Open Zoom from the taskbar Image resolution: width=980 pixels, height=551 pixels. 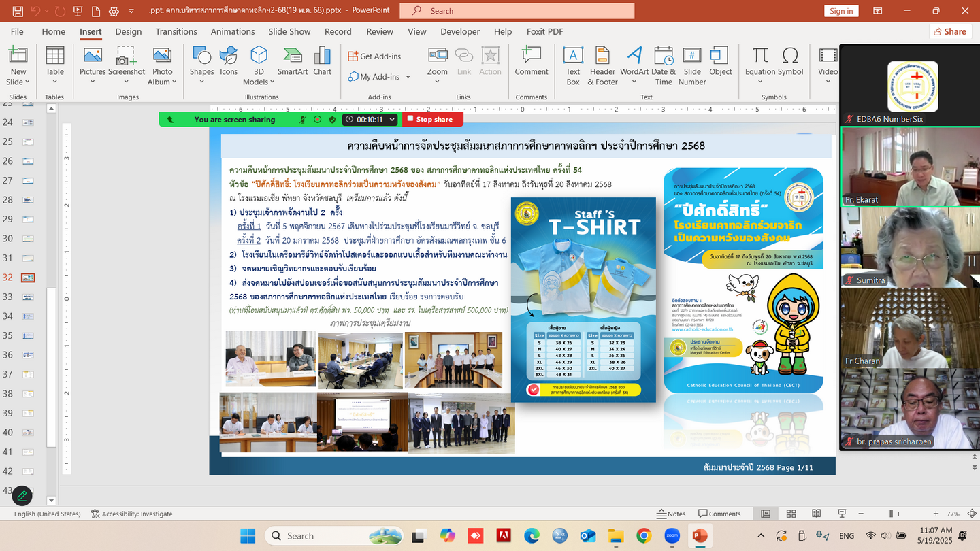point(672,535)
